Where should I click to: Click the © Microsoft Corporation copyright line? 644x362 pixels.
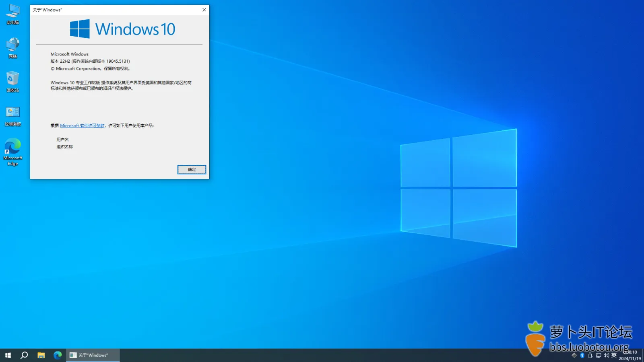click(x=90, y=68)
